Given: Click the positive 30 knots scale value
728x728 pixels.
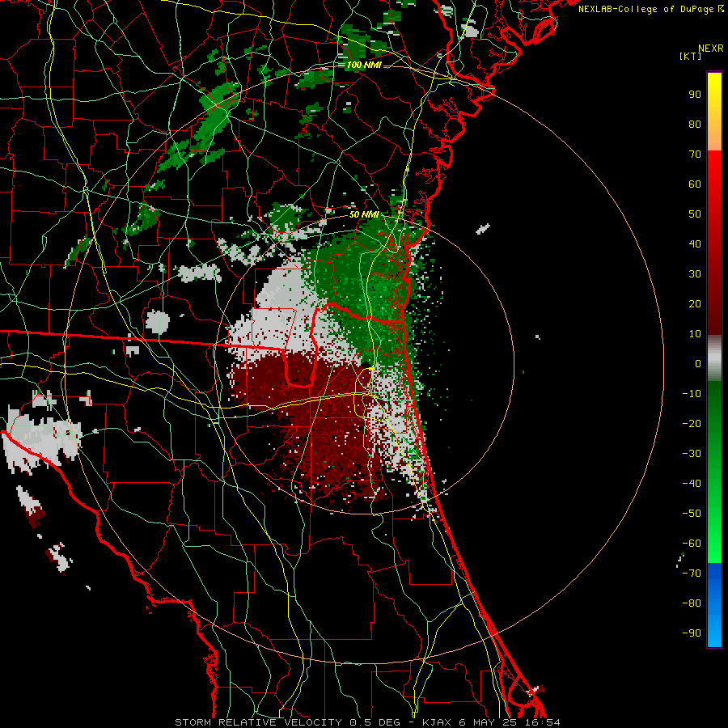Looking at the screenshot, I should click(695, 274).
